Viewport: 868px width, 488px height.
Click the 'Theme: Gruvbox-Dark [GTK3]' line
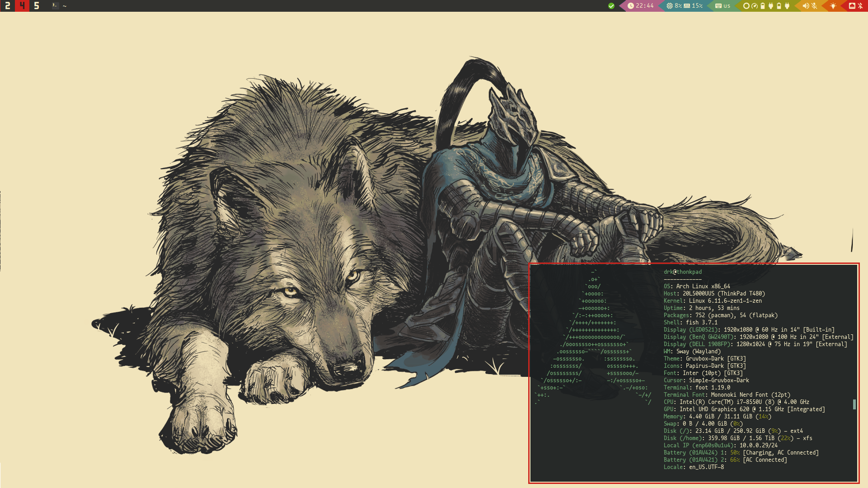click(705, 359)
